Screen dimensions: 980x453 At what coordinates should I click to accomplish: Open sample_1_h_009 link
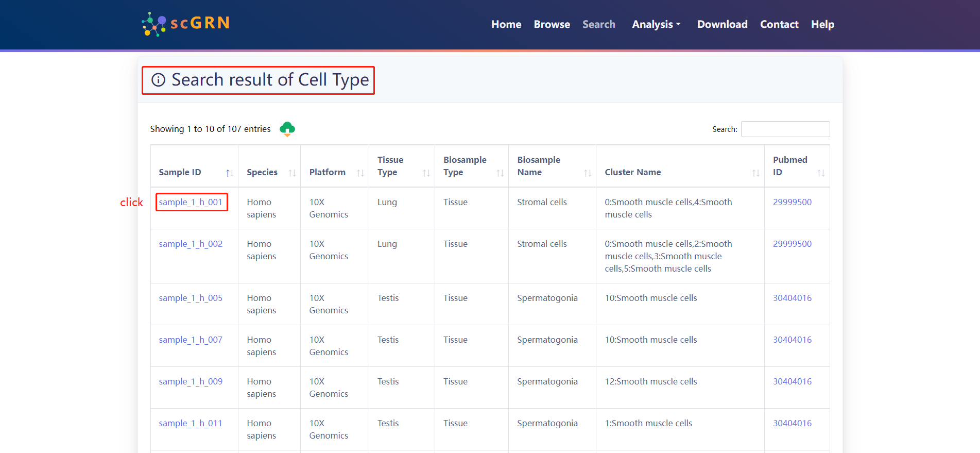(191, 381)
